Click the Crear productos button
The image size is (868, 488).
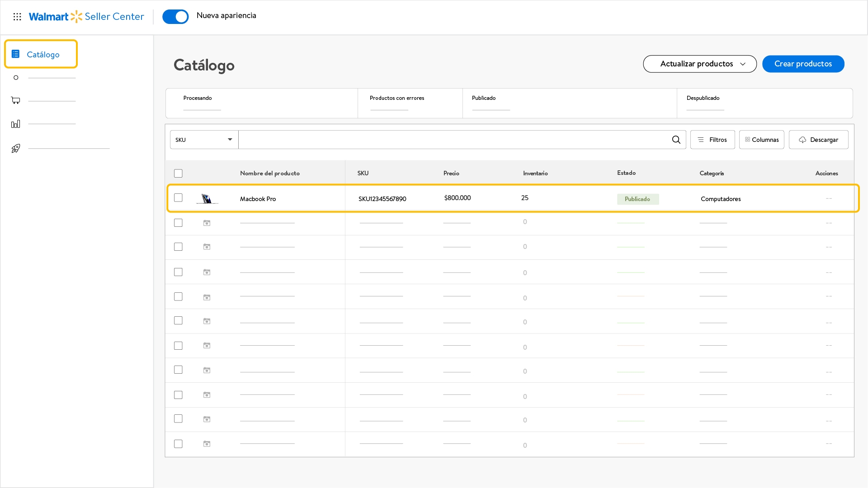point(803,64)
